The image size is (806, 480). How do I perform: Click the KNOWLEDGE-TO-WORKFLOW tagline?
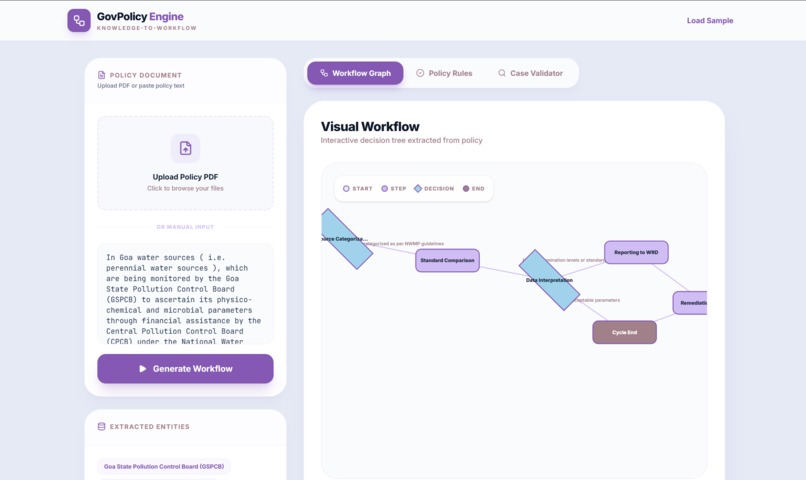point(146,28)
